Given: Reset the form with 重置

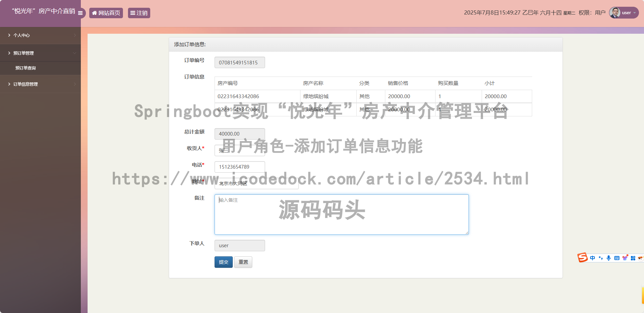Looking at the screenshot, I should coord(243,262).
